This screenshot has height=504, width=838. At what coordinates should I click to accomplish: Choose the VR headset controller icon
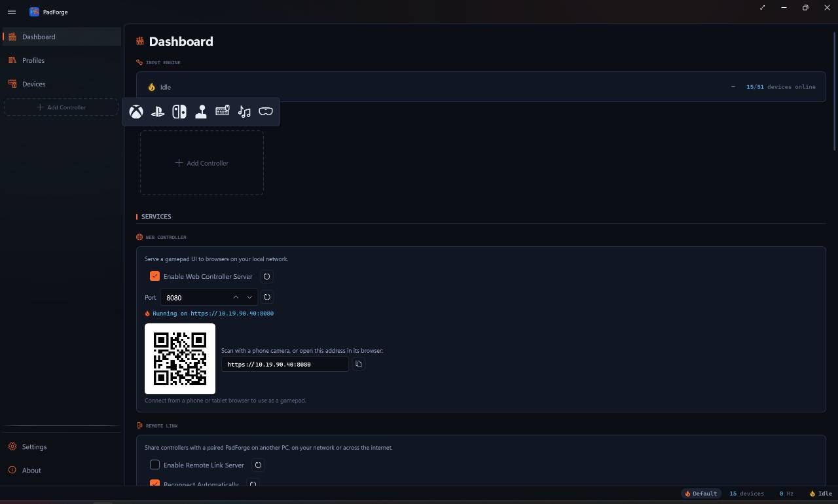[x=266, y=112]
